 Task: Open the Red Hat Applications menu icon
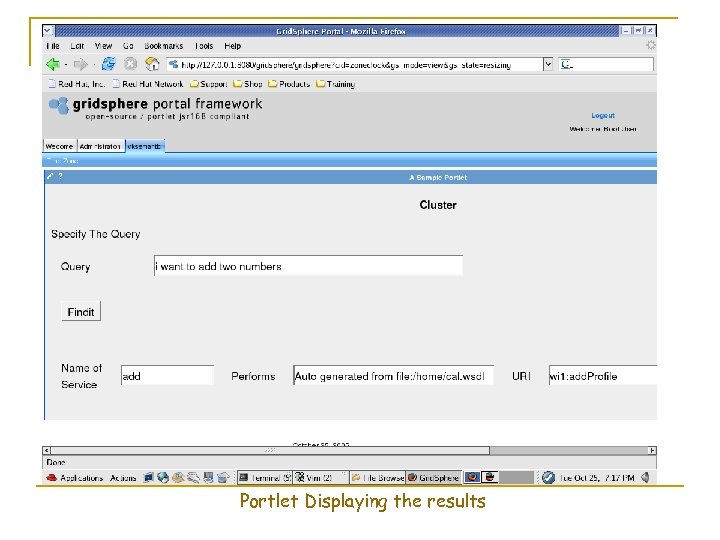(51, 478)
